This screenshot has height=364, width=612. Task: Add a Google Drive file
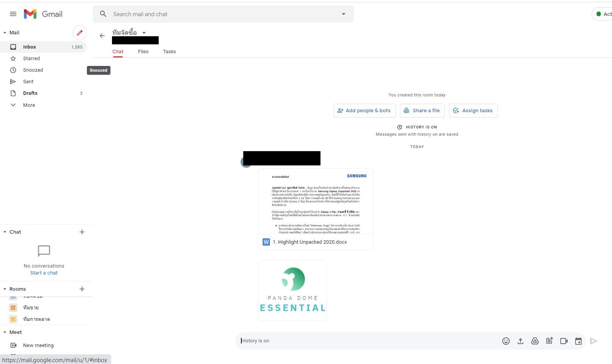pyautogui.click(x=535, y=341)
